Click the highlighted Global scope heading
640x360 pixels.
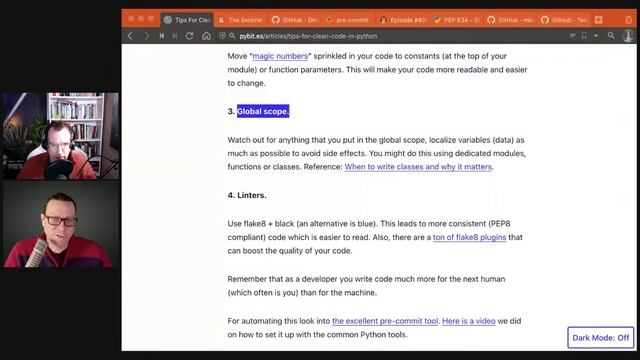263,111
